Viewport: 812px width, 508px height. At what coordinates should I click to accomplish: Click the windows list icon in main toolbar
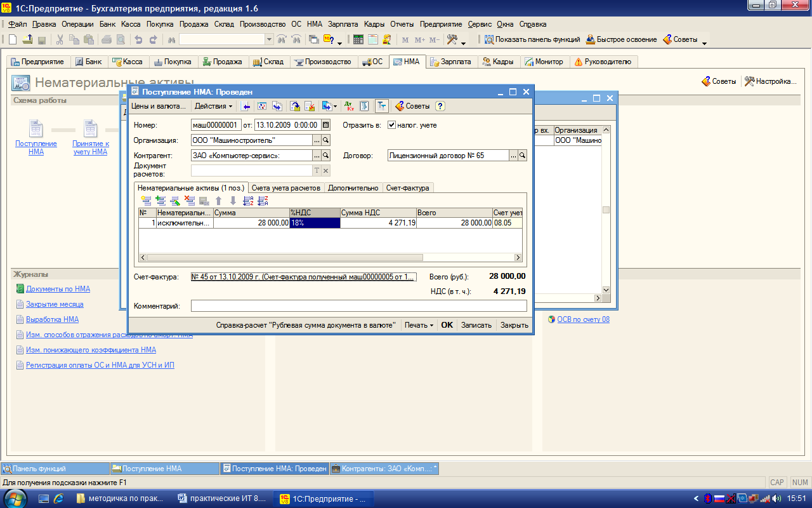pos(313,39)
